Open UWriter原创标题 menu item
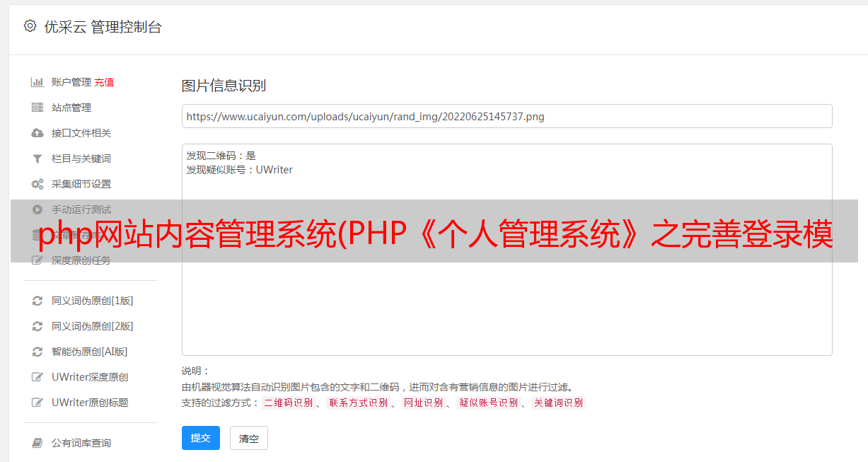 (90, 403)
